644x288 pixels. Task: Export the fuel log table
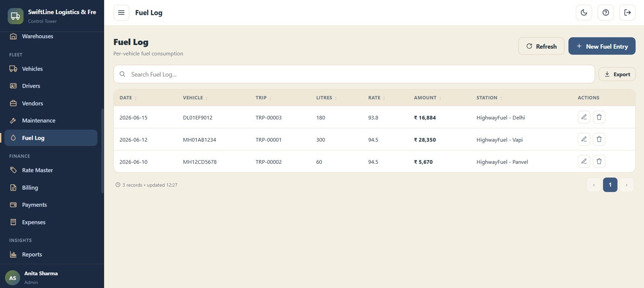click(x=617, y=74)
